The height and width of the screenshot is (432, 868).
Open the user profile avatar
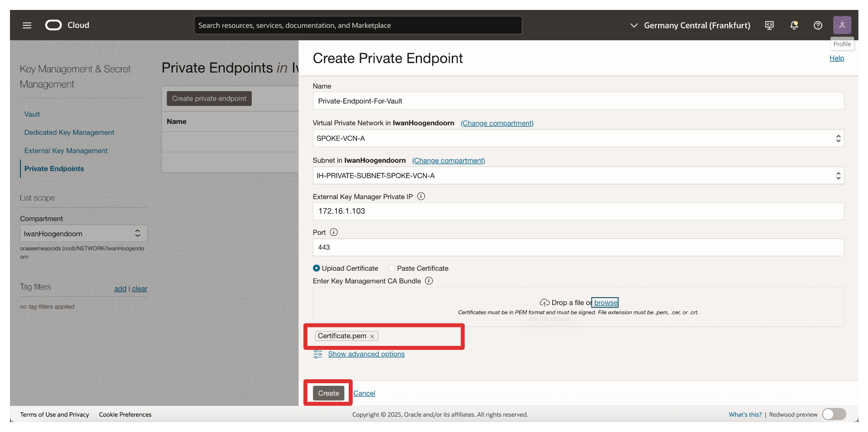click(842, 25)
